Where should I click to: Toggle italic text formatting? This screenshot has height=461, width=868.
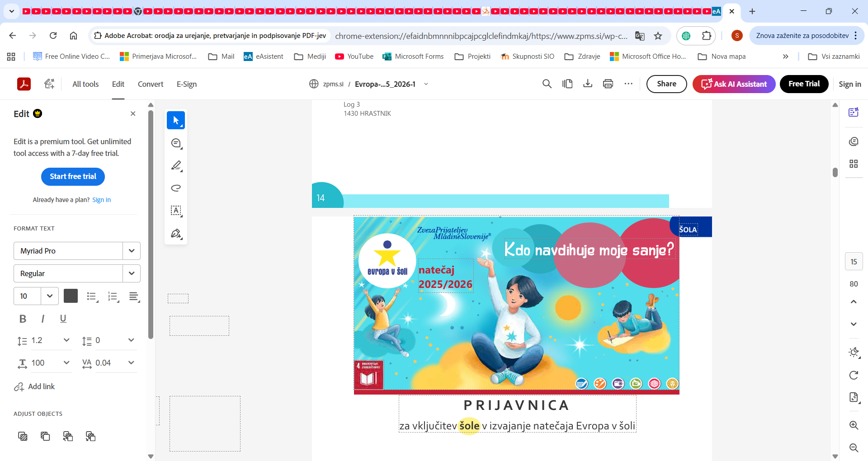point(43,319)
